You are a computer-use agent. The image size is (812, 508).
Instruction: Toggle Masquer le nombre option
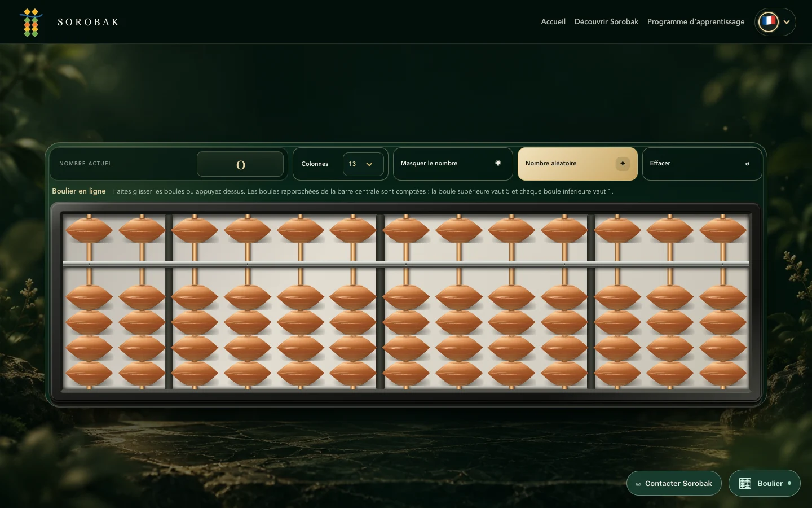point(453,164)
